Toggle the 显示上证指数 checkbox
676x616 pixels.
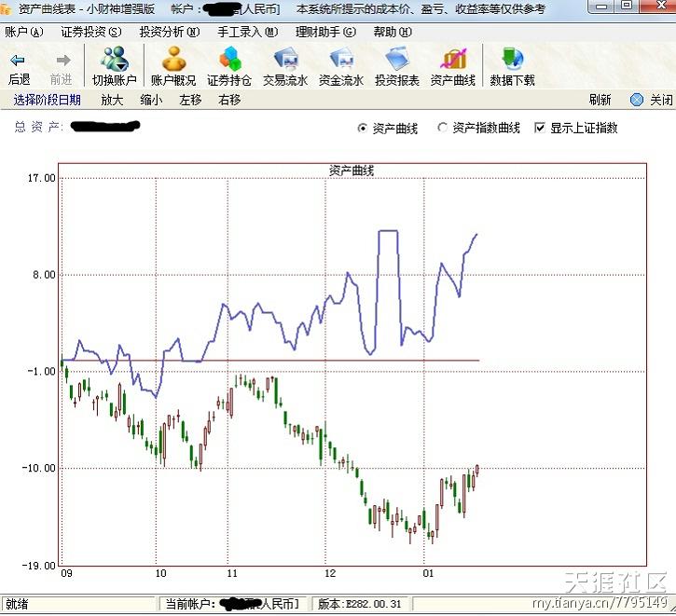(x=540, y=128)
